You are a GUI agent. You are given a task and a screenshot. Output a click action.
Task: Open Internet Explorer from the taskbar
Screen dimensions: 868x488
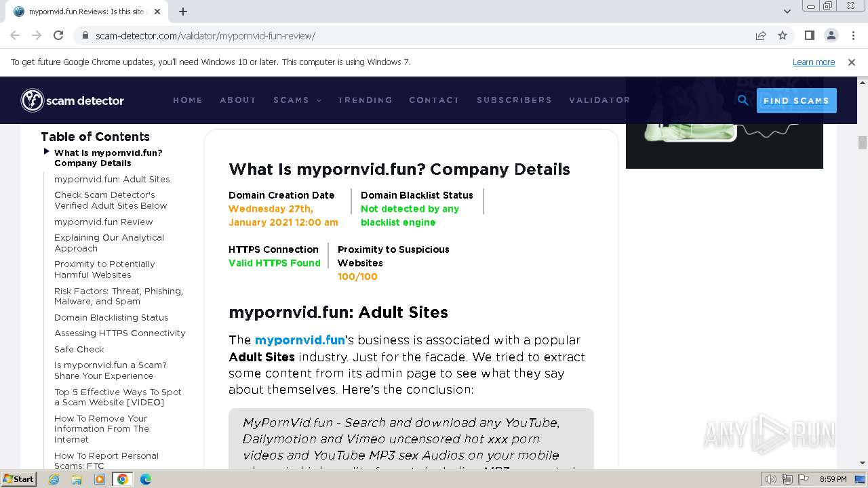pos(54,479)
